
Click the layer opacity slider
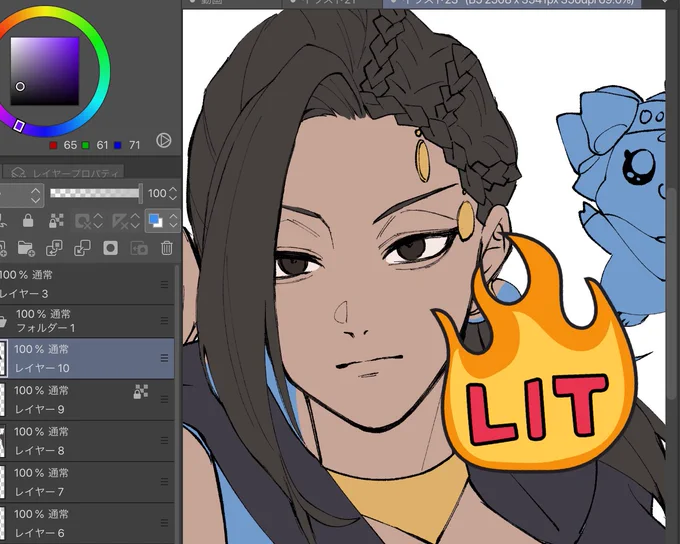96,193
